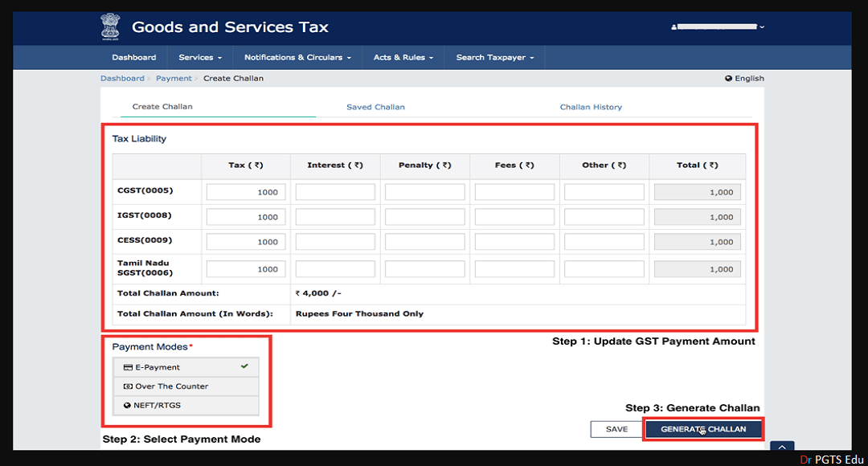Click the 'CGST(0005)' row label
The height and width of the screenshot is (466, 868).
(145, 190)
